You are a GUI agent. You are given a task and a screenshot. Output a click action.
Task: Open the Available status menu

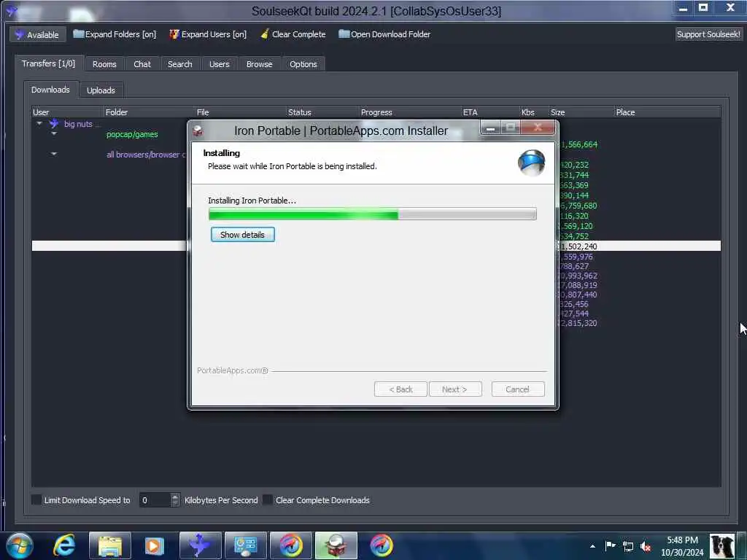[x=37, y=34]
